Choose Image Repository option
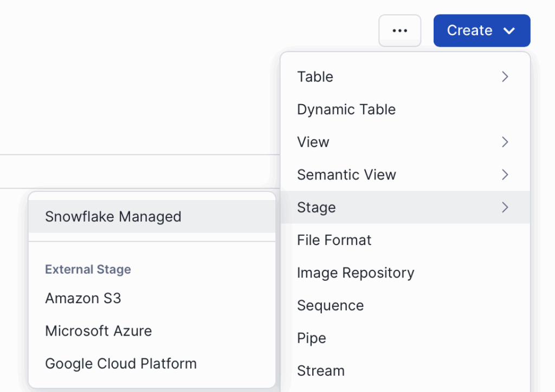 point(356,273)
